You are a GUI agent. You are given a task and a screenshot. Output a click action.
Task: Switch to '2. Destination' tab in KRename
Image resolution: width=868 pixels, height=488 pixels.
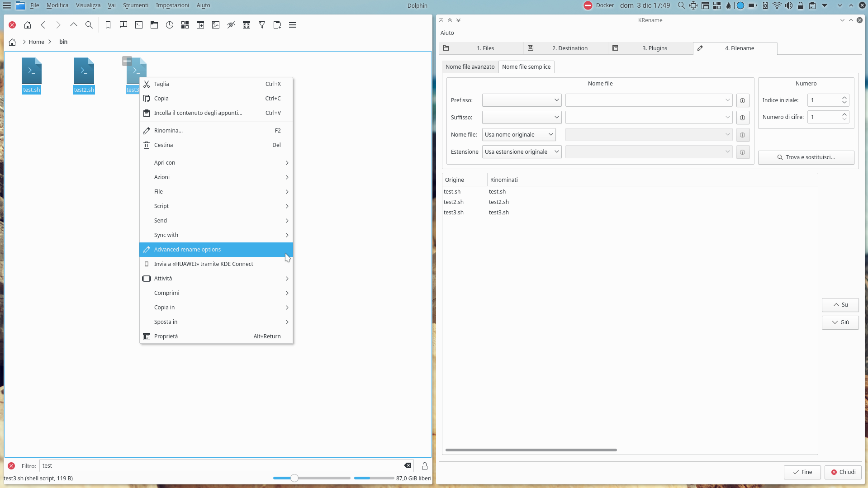[x=565, y=48]
